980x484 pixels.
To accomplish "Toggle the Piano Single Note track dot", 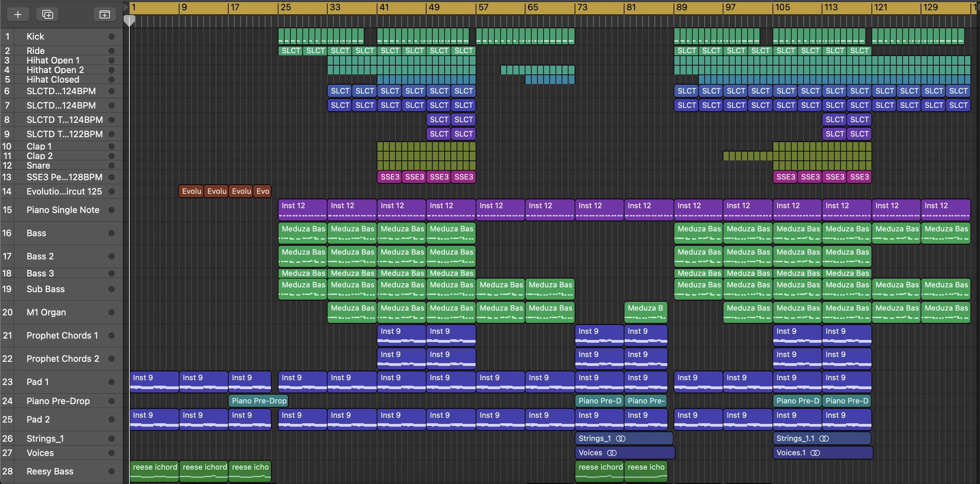I will pos(112,210).
